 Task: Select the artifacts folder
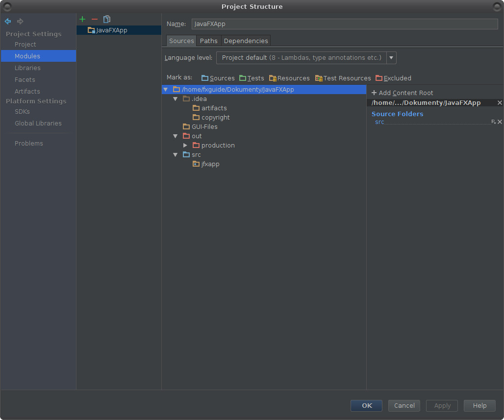pos(209,108)
